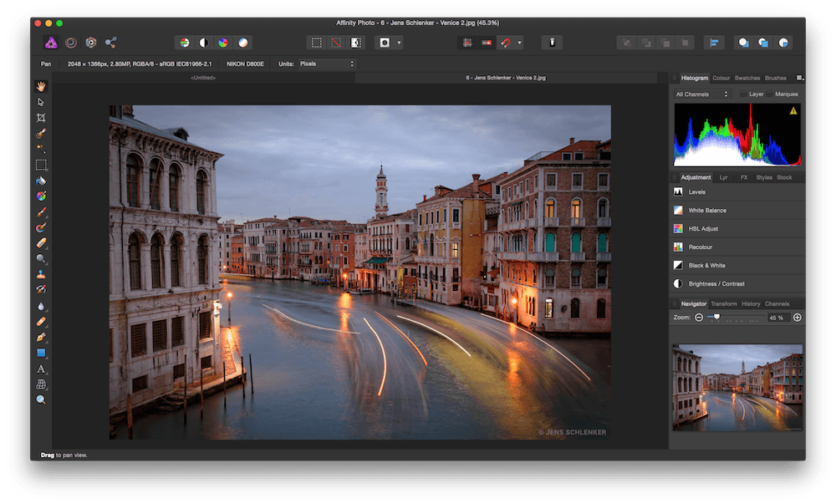Open the Brushes panel tab

pyautogui.click(x=775, y=78)
